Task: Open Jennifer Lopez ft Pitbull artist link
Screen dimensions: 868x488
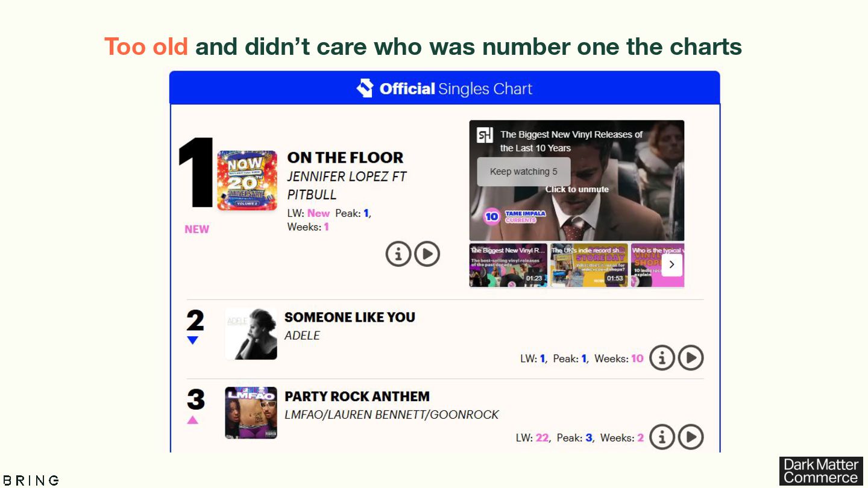Action: [347, 185]
